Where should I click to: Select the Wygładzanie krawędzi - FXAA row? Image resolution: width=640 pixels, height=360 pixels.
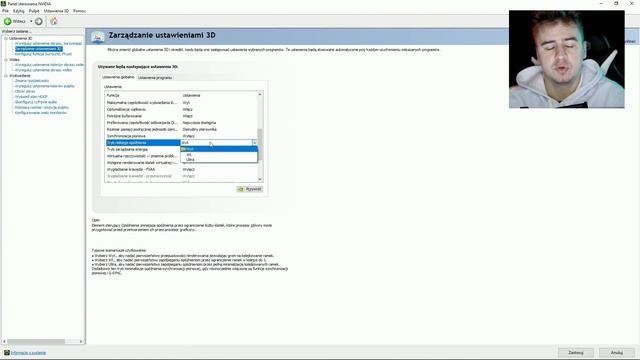(x=181, y=169)
